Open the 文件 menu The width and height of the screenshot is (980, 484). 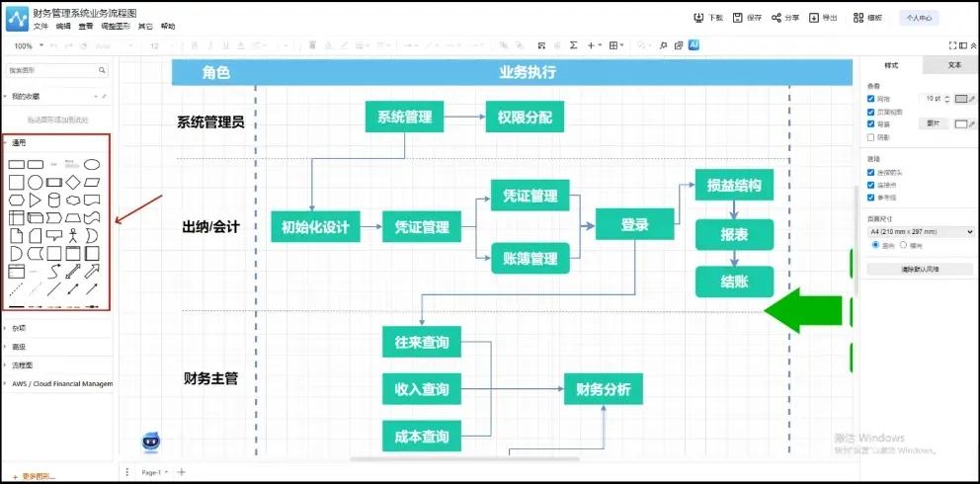tap(41, 27)
